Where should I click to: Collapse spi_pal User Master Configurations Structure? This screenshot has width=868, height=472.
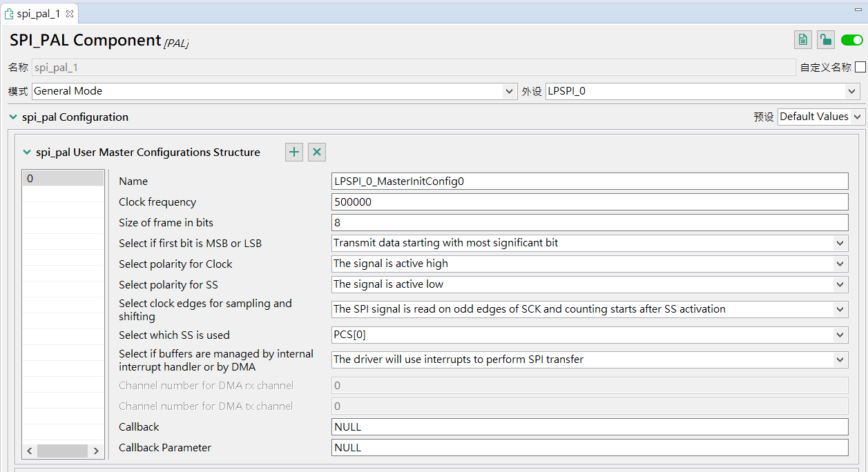pos(27,153)
